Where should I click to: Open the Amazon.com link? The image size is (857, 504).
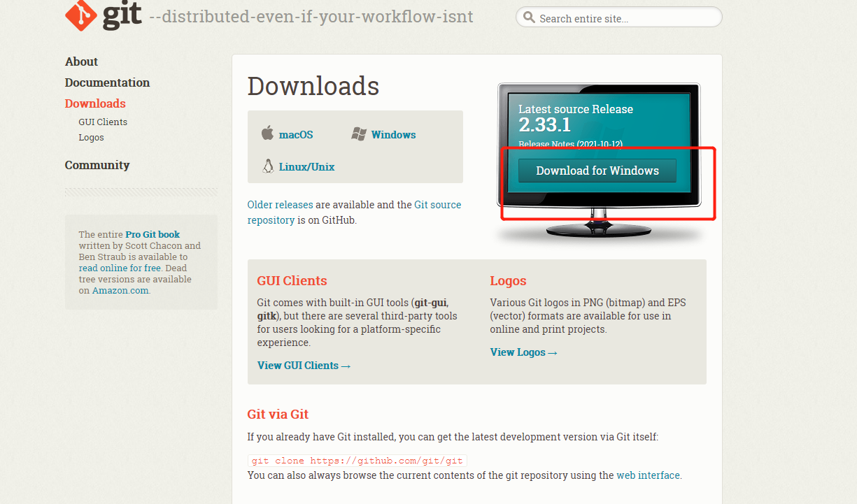tap(120, 290)
